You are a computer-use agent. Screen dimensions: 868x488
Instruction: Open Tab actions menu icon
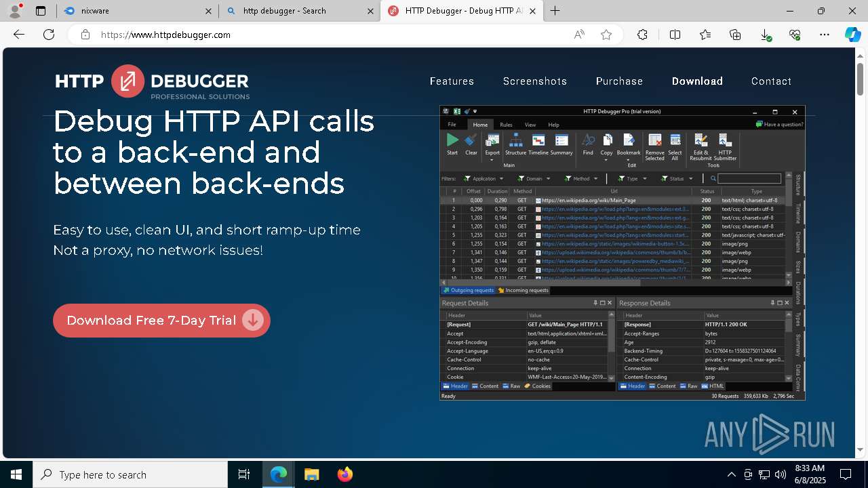point(41,11)
